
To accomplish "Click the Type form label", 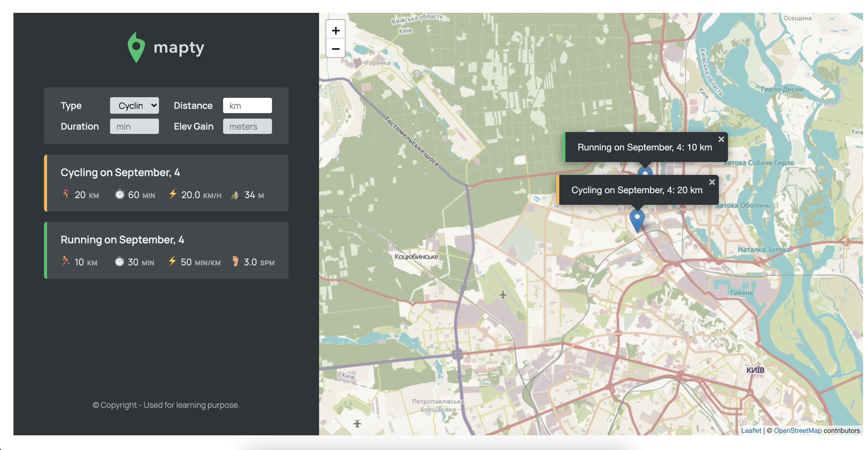I will (71, 106).
